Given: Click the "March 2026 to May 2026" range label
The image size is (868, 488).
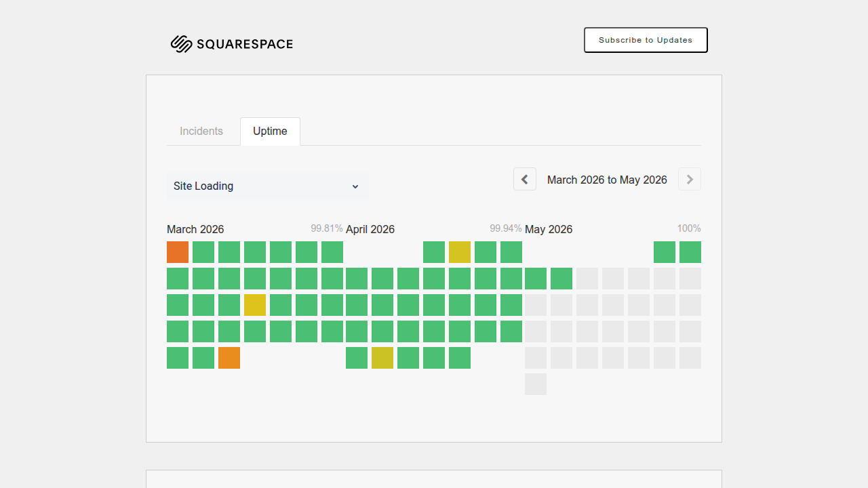Looking at the screenshot, I should tap(607, 180).
